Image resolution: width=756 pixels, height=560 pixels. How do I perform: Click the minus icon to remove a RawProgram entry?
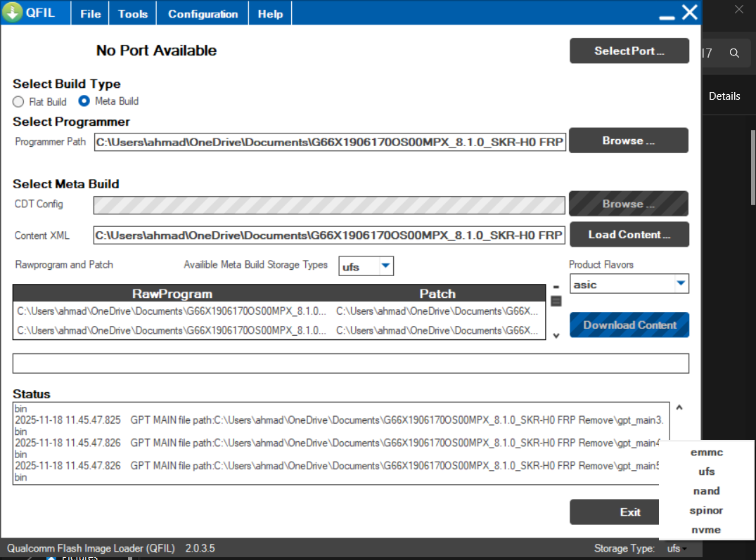[x=556, y=286]
